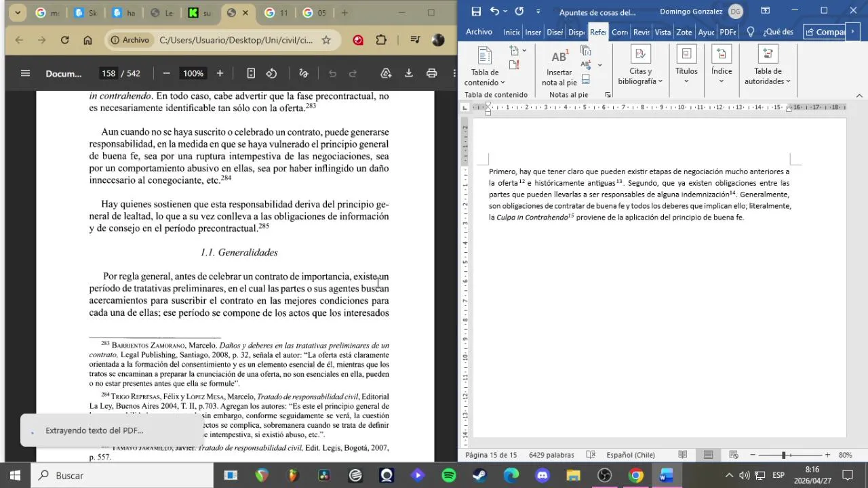Switch to Zotero ribbon tab
Image resolution: width=868 pixels, height=488 pixels.
(684, 32)
